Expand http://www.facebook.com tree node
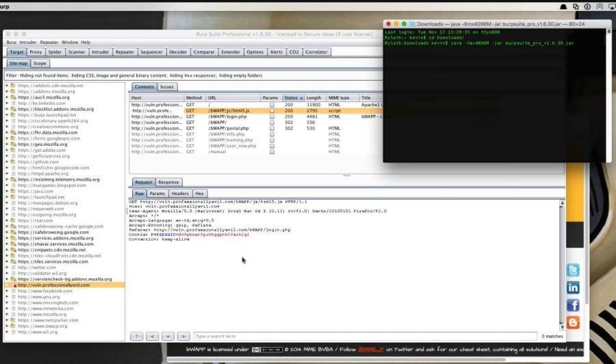616x364 pixels. pyautogui.click(x=7, y=291)
